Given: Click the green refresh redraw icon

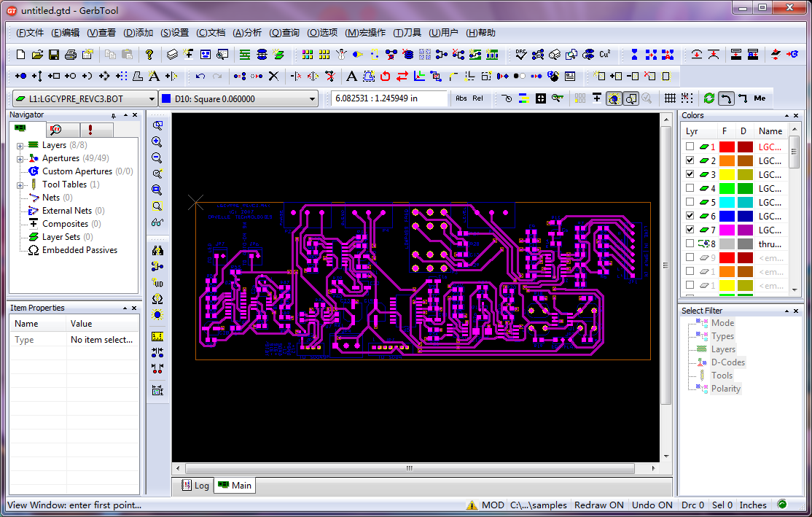Looking at the screenshot, I should pos(709,98).
